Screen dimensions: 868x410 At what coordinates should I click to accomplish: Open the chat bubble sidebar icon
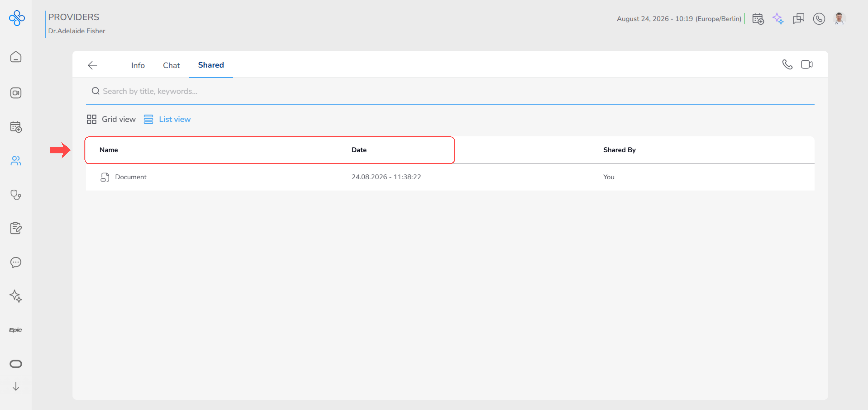[16, 262]
